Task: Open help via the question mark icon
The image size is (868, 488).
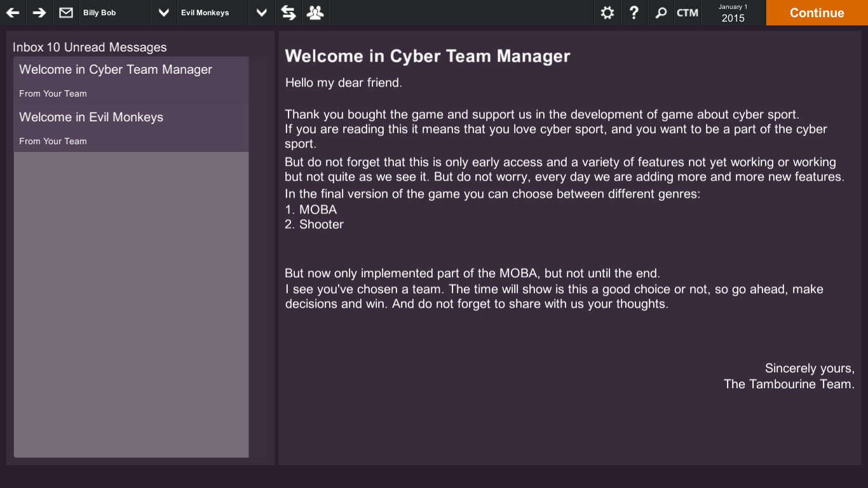Action: [634, 13]
